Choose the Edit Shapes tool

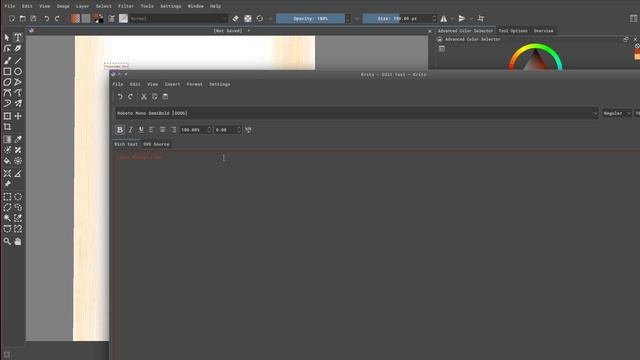[x=7, y=49]
